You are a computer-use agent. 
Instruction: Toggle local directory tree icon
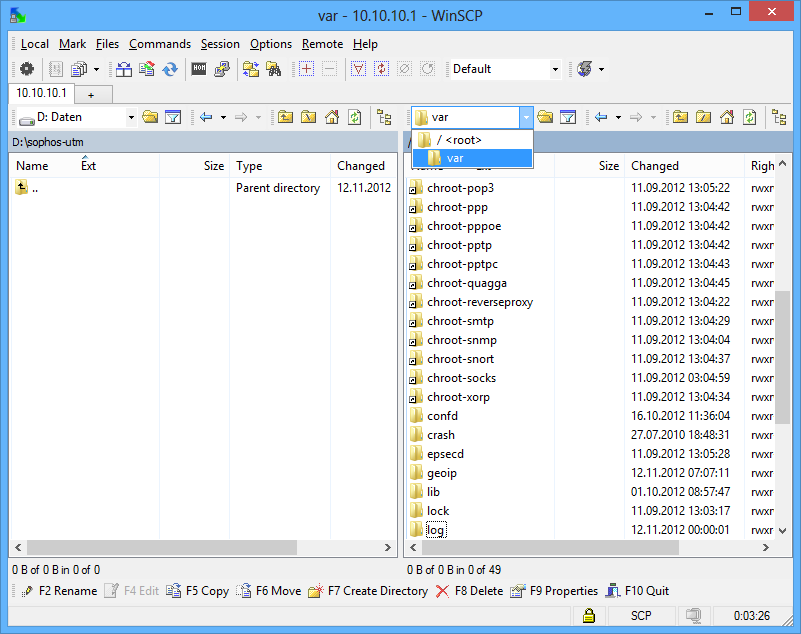point(384,117)
